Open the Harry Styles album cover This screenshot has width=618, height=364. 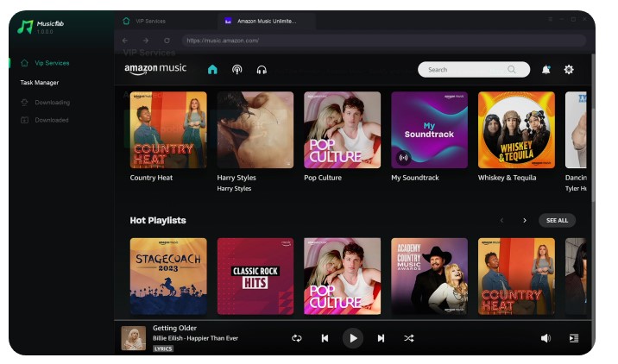[255, 130]
